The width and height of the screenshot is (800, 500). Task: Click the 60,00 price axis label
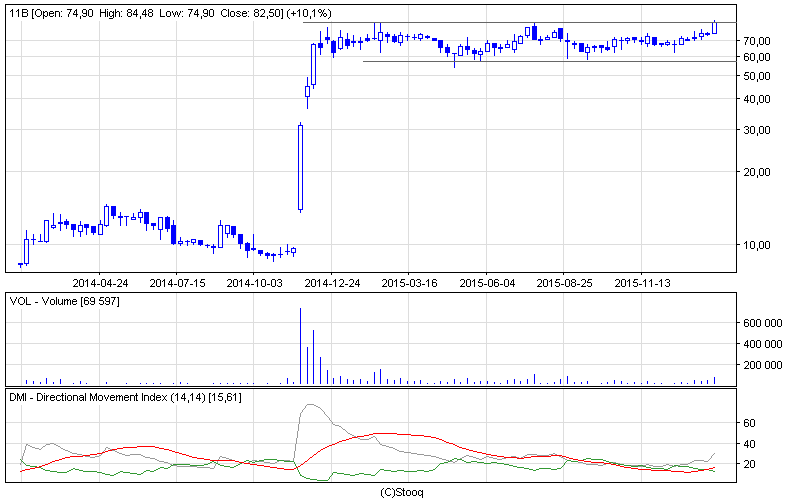757,57
